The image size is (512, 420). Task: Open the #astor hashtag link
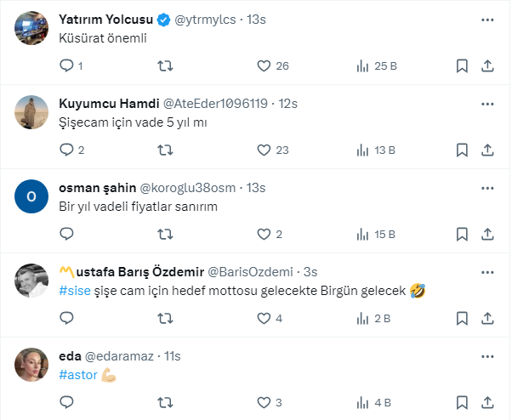(x=77, y=375)
